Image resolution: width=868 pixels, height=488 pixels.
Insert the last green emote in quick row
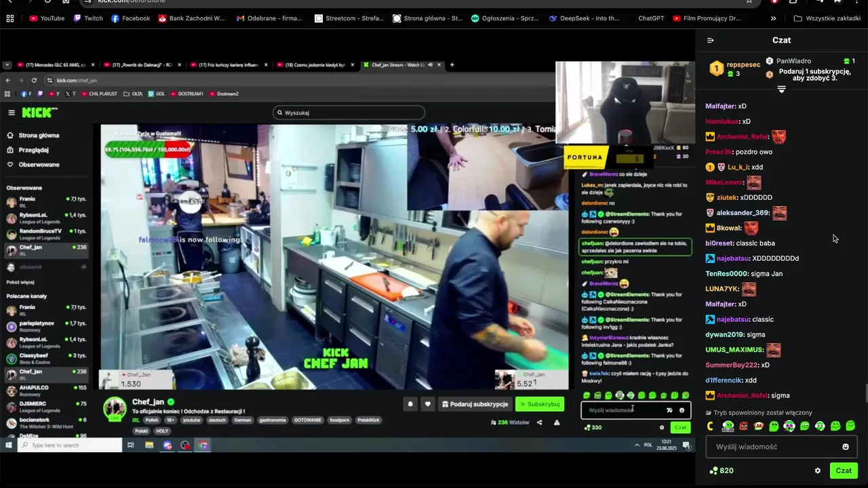pyautogui.click(x=850, y=426)
